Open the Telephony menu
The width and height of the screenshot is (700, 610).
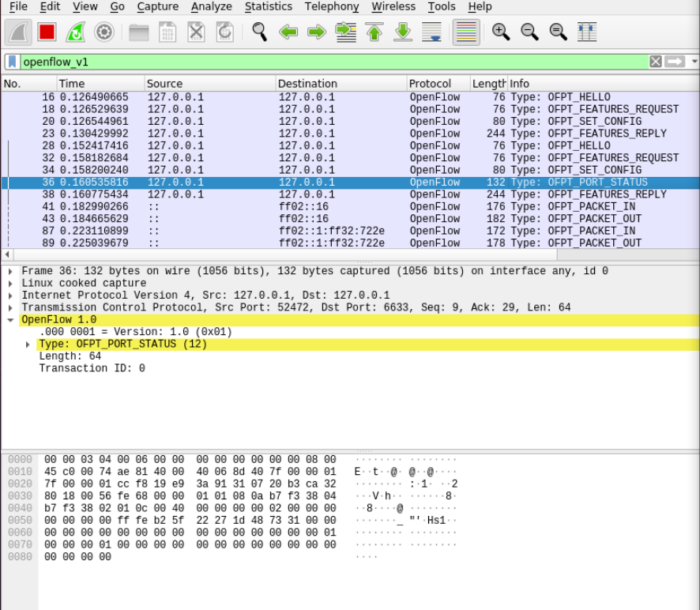pyautogui.click(x=332, y=6)
